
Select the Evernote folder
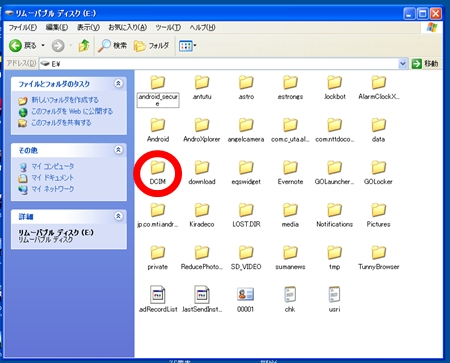pyautogui.click(x=290, y=173)
